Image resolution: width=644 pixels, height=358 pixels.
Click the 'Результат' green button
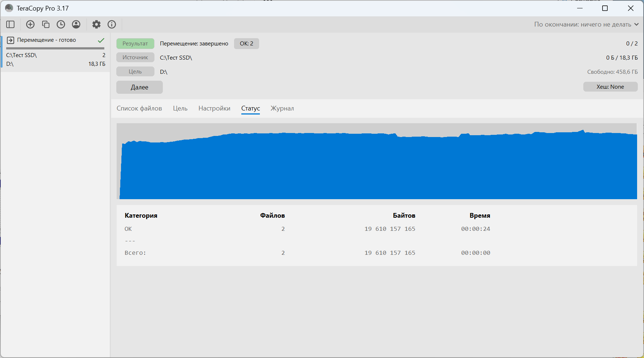[135, 44]
